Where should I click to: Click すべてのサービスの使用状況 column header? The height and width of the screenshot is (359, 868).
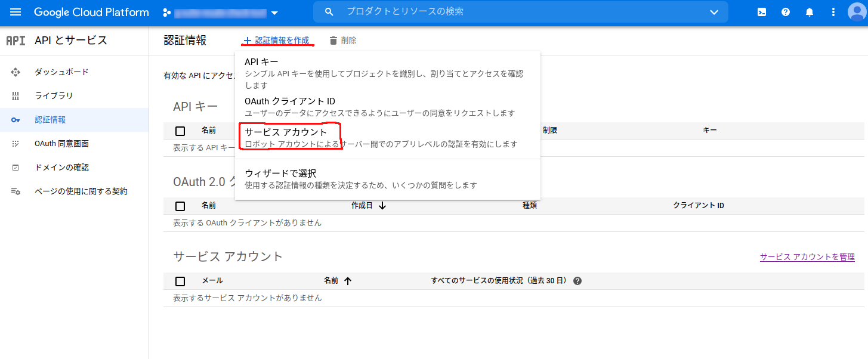(x=499, y=280)
